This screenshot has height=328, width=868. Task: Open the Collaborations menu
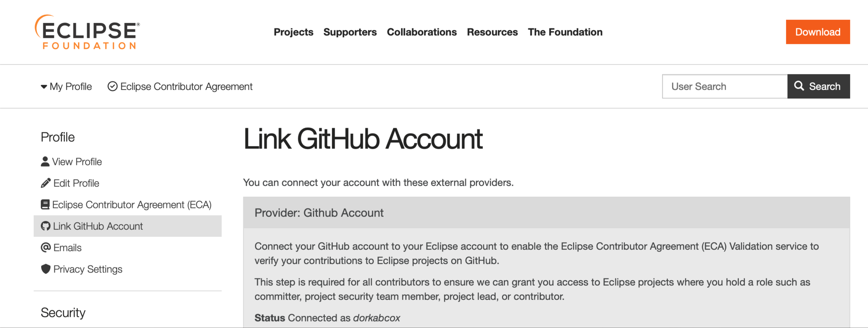[x=421, y=32]
